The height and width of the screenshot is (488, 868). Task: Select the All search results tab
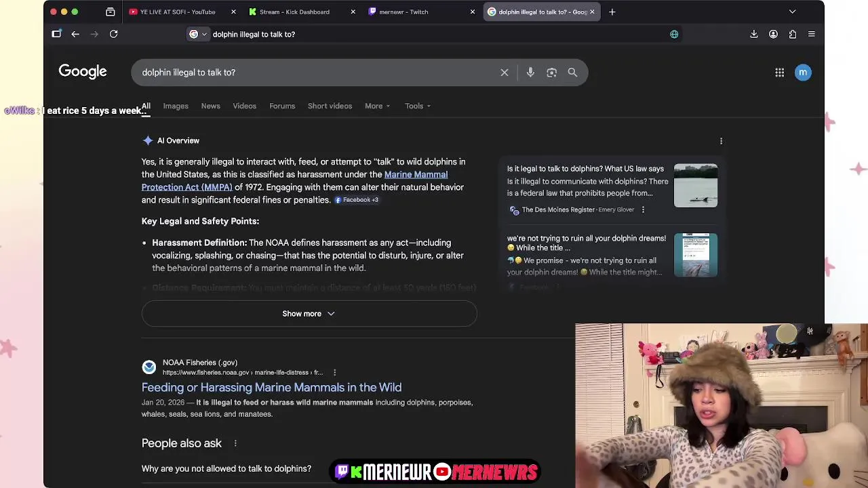click(146, 106)
